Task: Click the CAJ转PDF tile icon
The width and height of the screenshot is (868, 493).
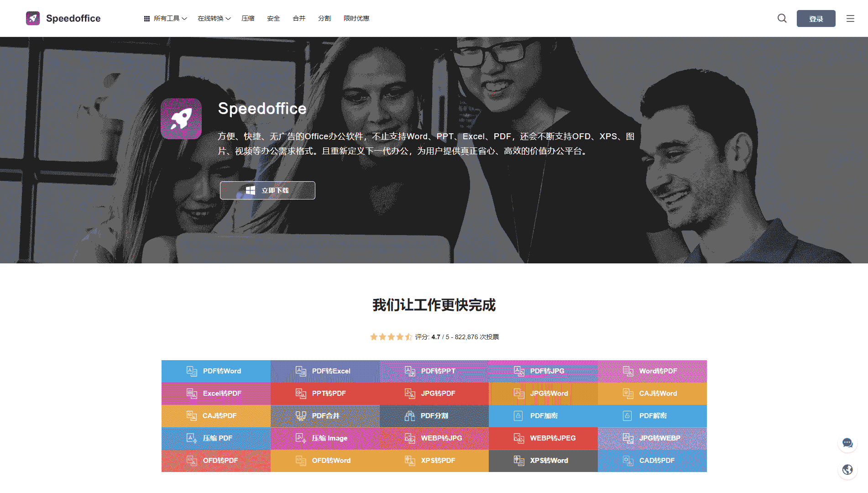Action: (x=192, y=416)
